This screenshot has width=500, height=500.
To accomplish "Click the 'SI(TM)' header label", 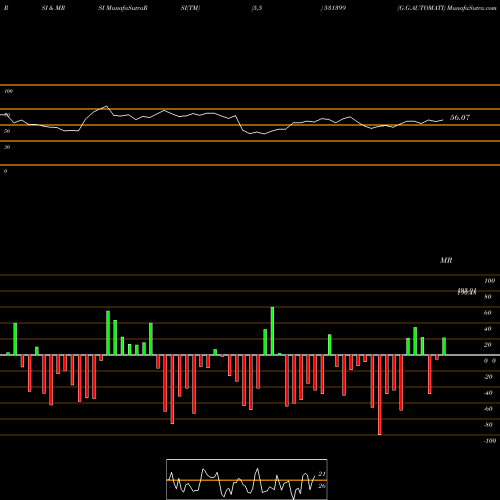I will point(190,8).
